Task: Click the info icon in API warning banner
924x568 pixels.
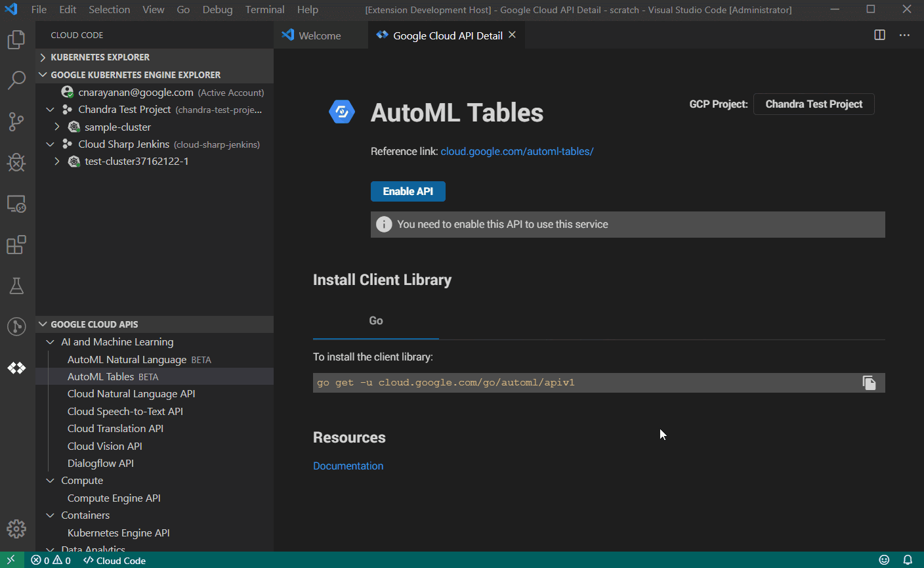Action: point(384,225)
